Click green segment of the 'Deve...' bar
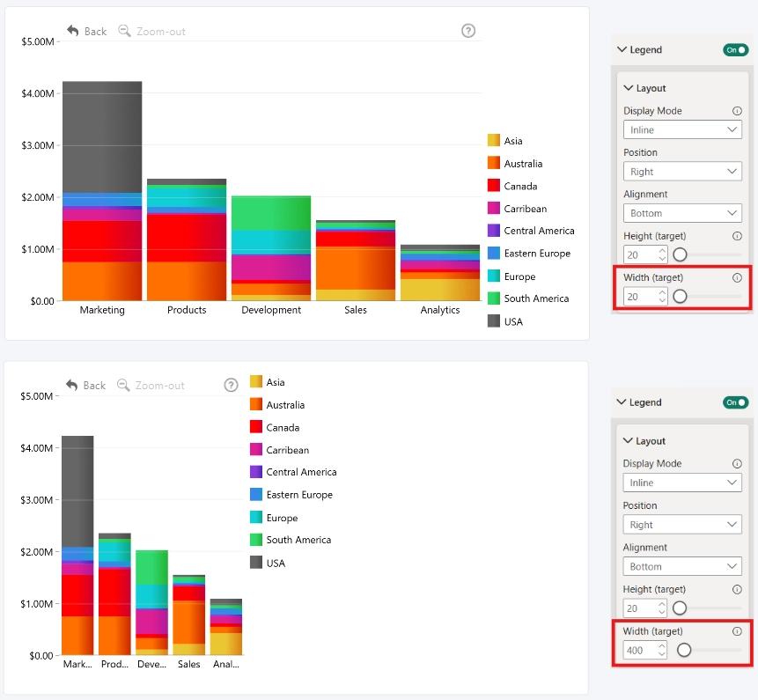The height and width of the screenshot is (700, 758). tap(151, 568)
